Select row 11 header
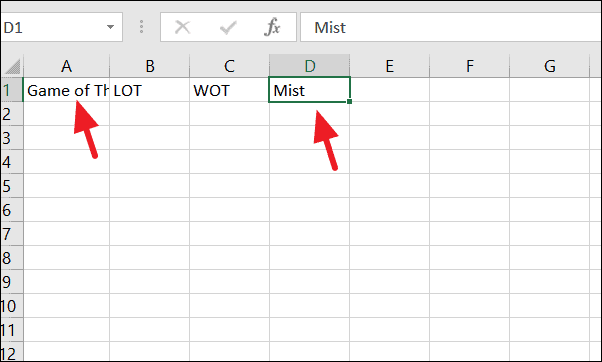 click(x=12, y=330)
